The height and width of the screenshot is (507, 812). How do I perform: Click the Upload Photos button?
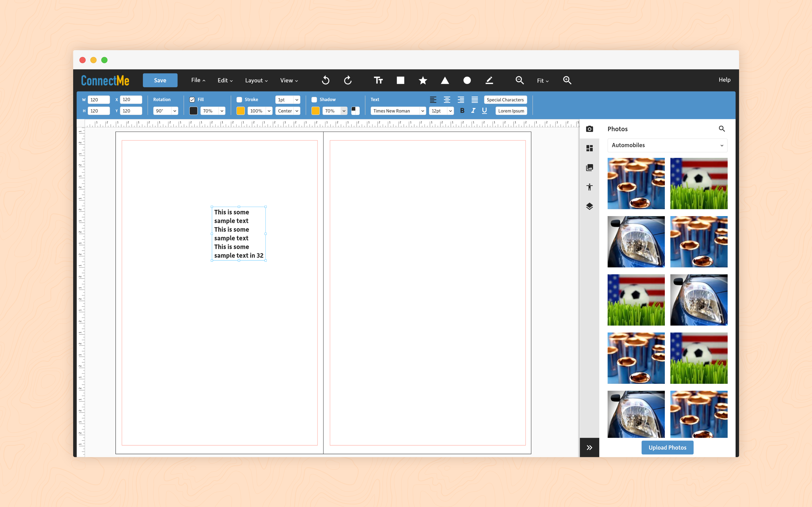(667, 447)
